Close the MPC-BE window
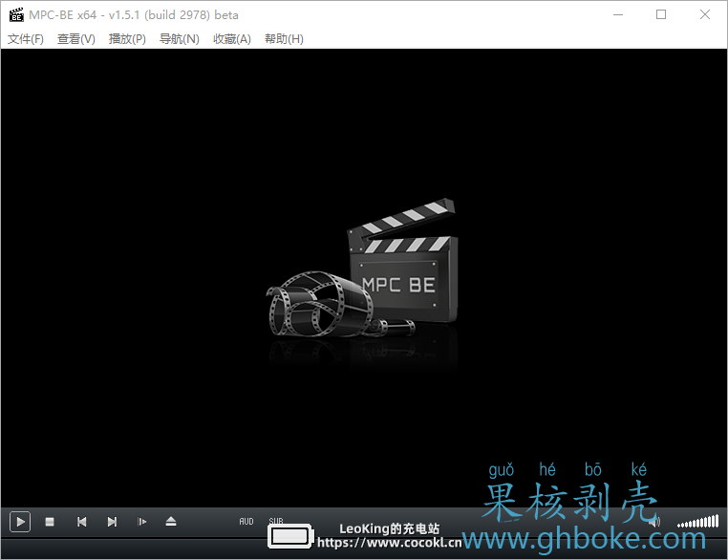The width and height of the screenshot is (728, 560). tap(705, 15)
